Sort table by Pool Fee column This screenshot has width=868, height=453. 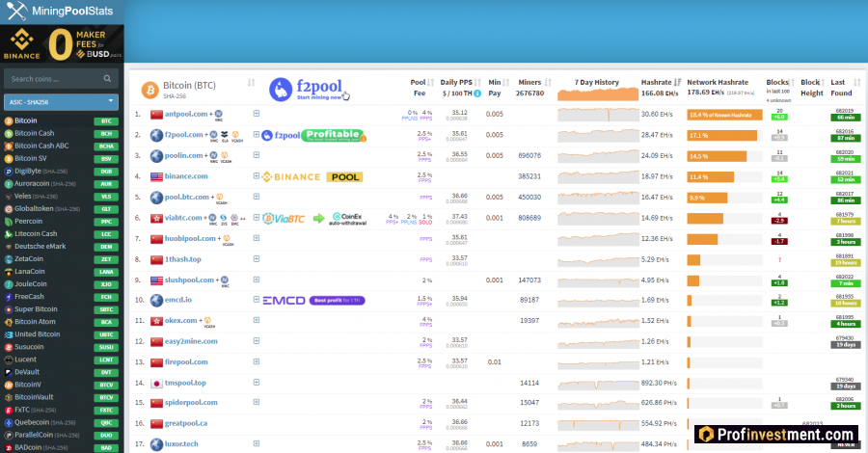[x=431, y=83]
